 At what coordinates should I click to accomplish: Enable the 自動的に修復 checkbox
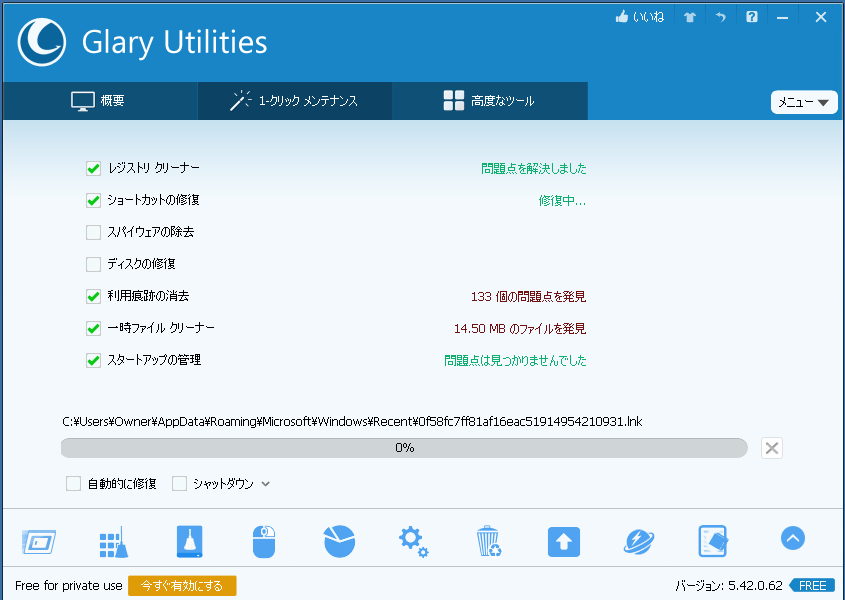73,484
